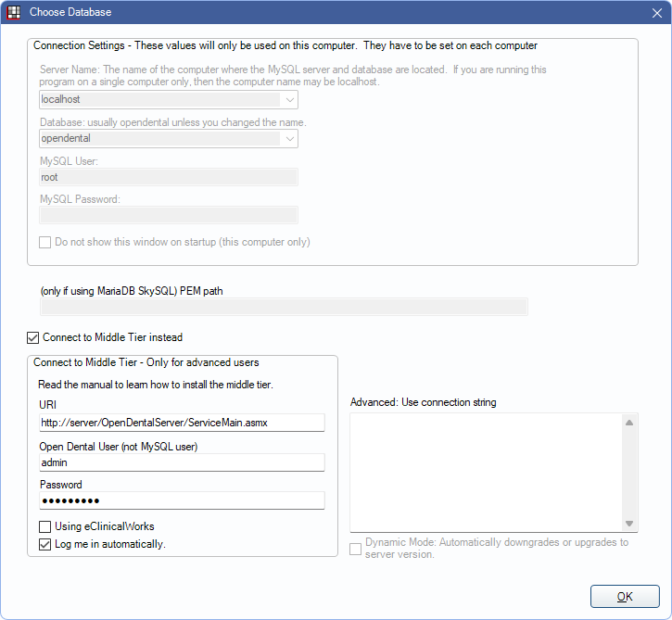The width and height of the screenshot is (672, 620).
Task: Click the OK button
Action: [625, 597]
